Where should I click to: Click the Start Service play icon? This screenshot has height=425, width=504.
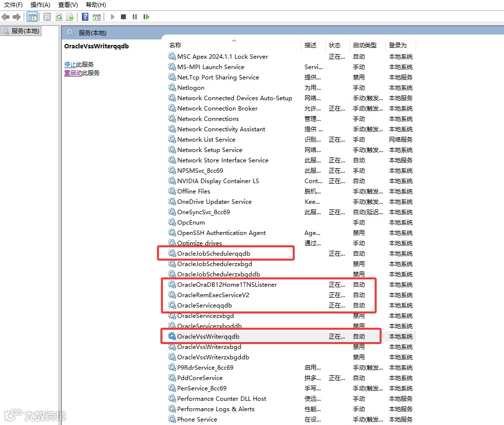(113, 17)
